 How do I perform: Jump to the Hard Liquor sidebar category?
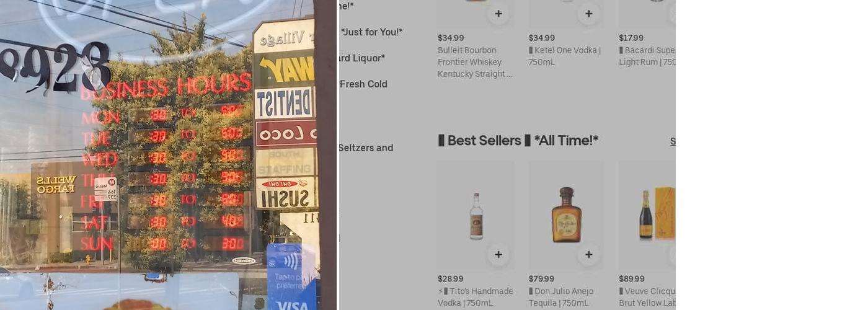pyautogui.click(x=362, y=58)
